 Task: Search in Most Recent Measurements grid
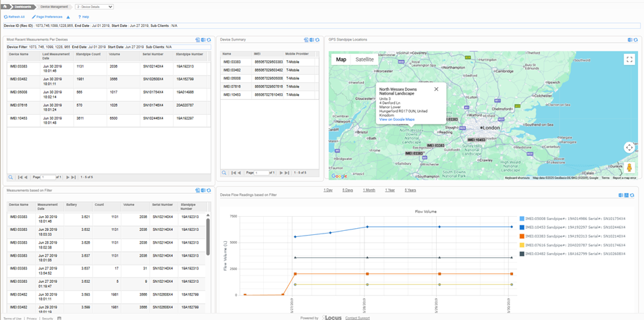11,177
